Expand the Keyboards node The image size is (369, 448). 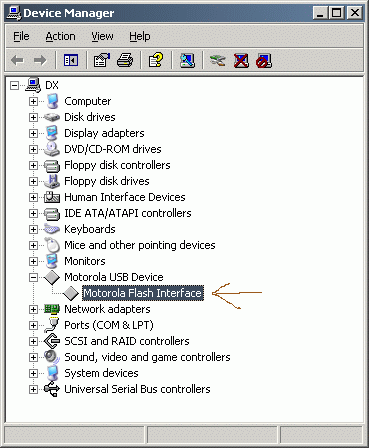[33, 229]
